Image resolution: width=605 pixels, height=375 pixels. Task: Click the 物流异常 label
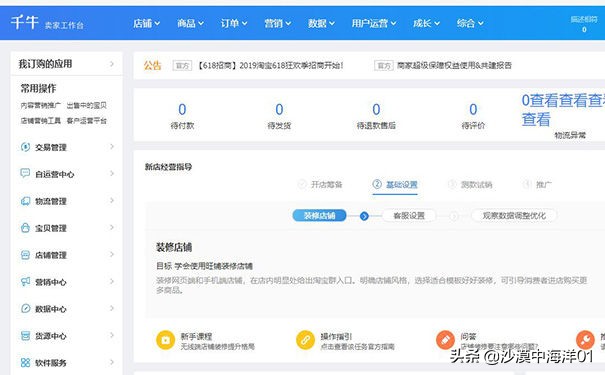[570, 135]
